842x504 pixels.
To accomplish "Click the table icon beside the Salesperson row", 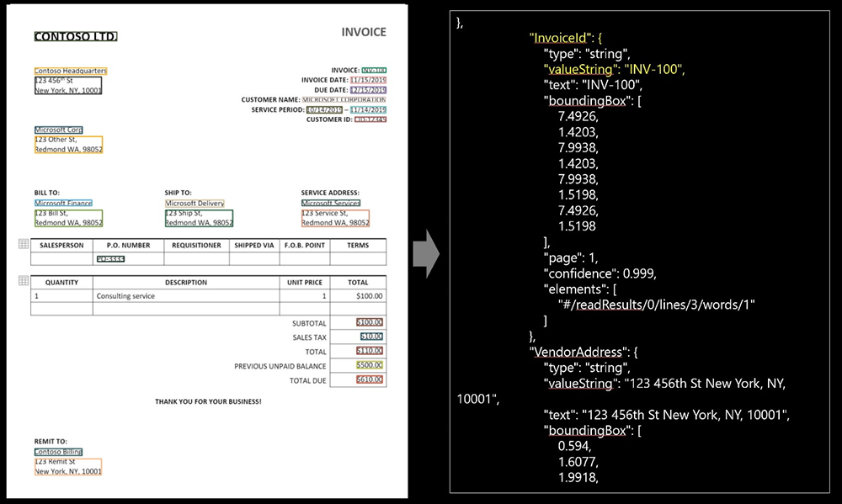I will pyautogui.click(x=23, y=245).
